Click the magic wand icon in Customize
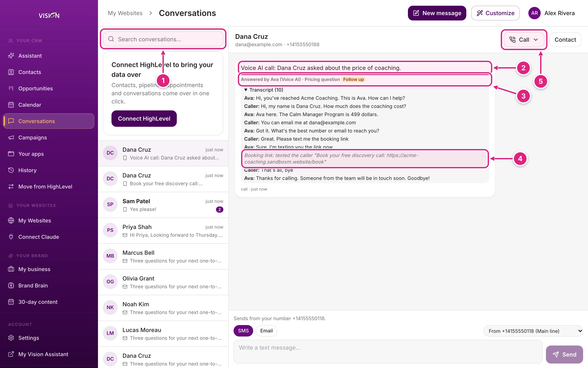 coord(480,13)
